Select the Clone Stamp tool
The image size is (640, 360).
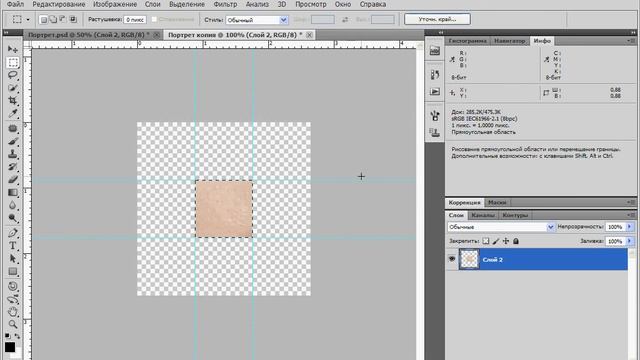coord(13,154)
